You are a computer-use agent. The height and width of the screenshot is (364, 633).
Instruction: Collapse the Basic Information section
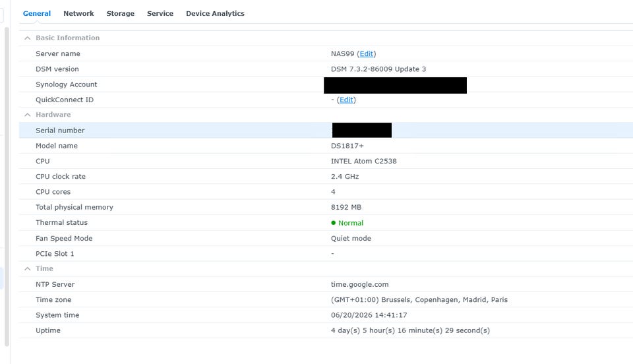coord(28,38)
